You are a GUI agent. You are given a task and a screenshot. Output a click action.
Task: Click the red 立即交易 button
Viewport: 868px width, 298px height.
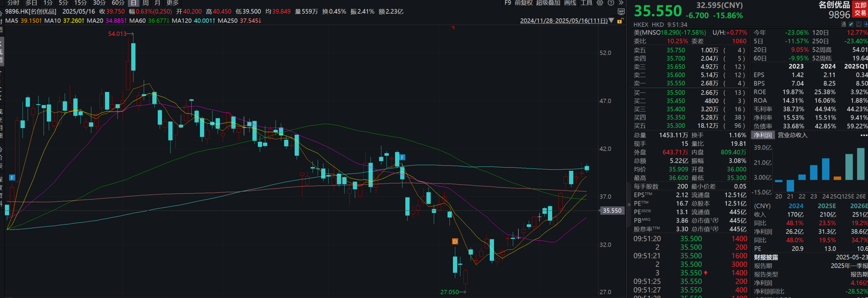pos(860,9)
